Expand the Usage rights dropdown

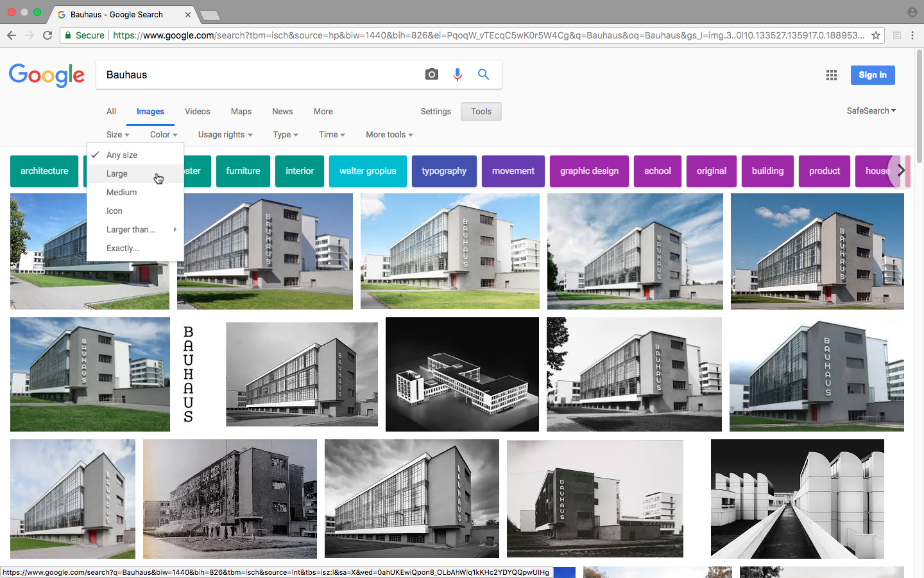point(225,134)
